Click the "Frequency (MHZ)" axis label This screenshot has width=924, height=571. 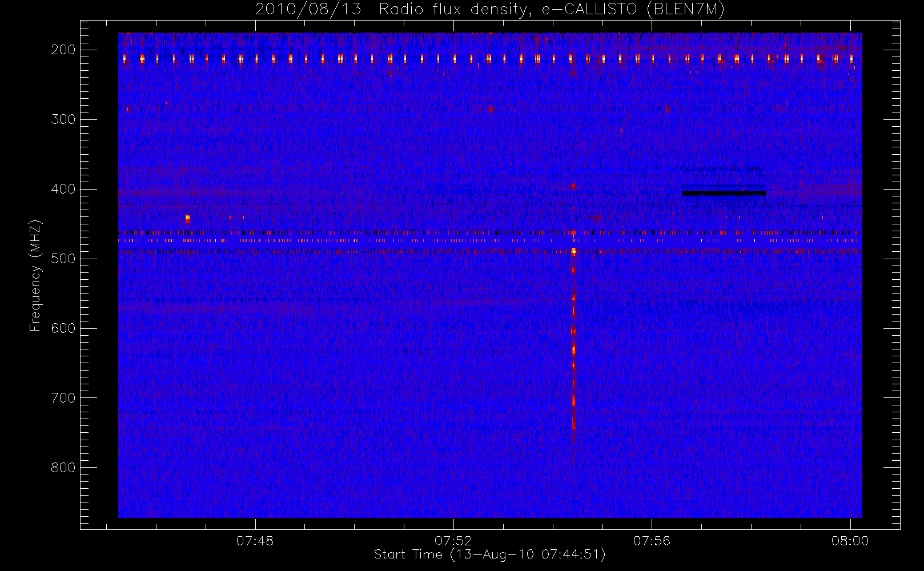[x=35, y=275]
